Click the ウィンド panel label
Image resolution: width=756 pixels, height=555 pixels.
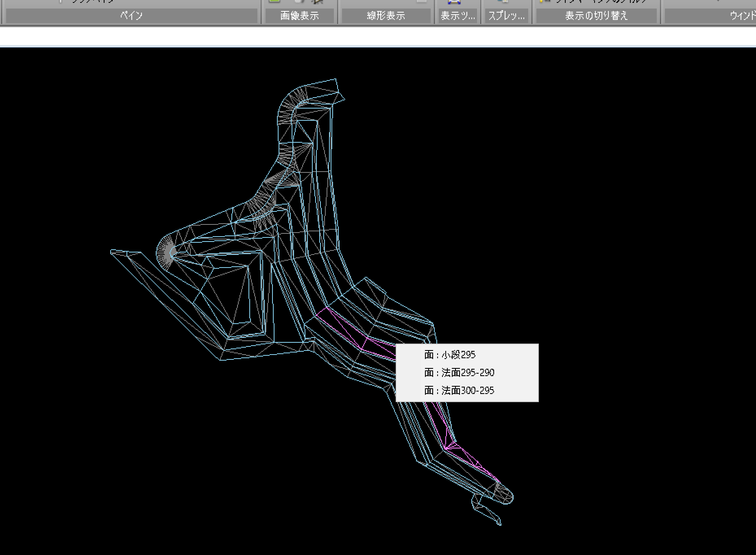(x=742, y=16)
